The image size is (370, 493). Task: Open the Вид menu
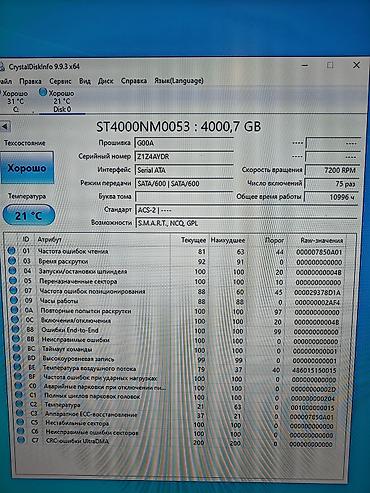tap(85, 81)
